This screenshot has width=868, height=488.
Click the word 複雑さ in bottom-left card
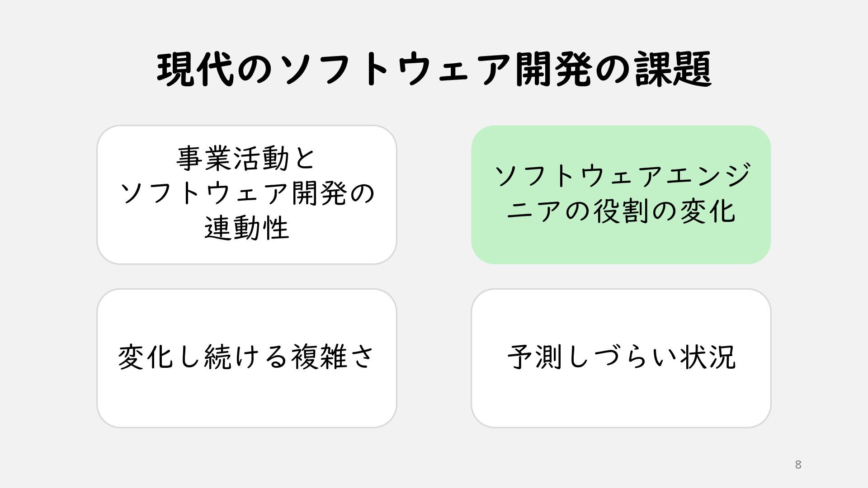click(333, 357)
